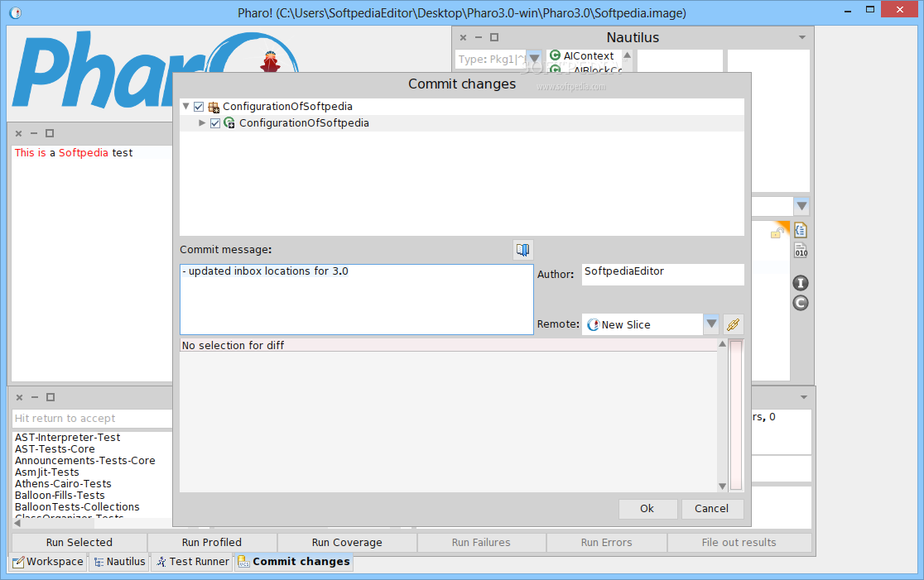Switch to the Workspace taskbar tab

[x=48, y=562]
